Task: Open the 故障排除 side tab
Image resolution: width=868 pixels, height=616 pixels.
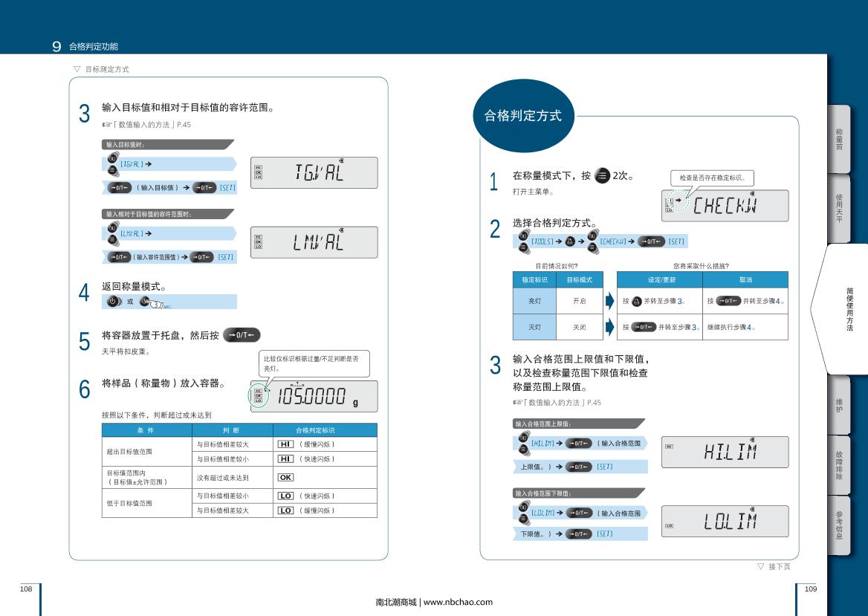Action: [839, 464]
